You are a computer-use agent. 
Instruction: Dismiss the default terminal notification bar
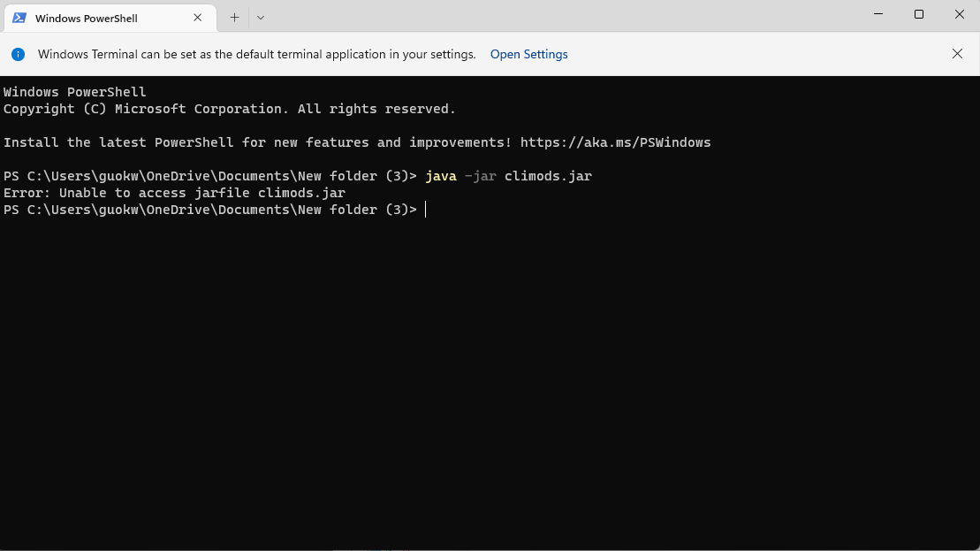tap(957, 54)
